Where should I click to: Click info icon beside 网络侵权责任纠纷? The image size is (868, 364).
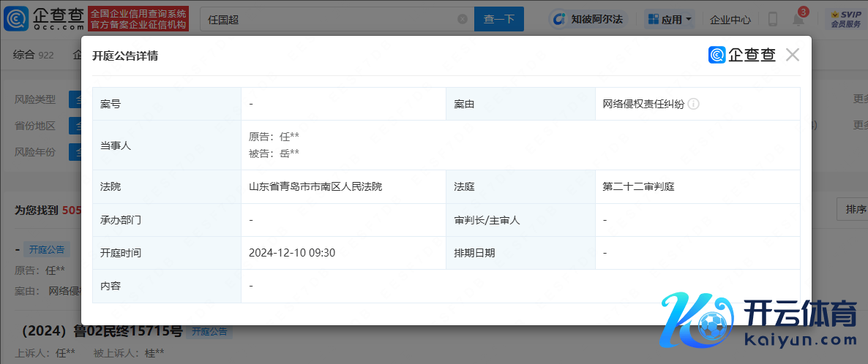[694, 104]
